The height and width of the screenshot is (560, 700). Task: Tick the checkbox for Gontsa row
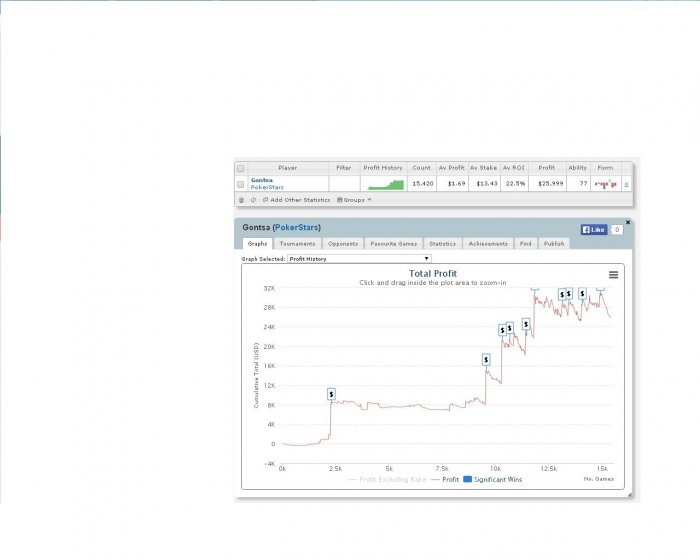click(x=241, y=184)
